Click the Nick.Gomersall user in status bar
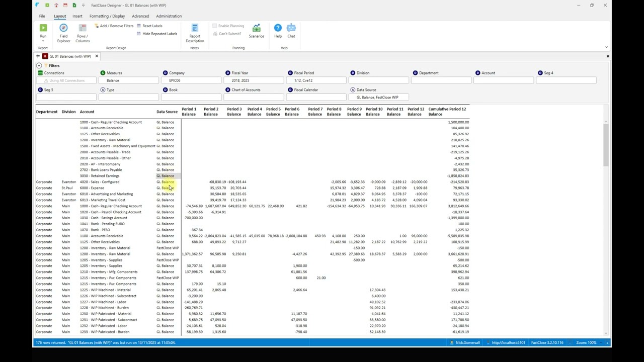 tap(466, 343)
